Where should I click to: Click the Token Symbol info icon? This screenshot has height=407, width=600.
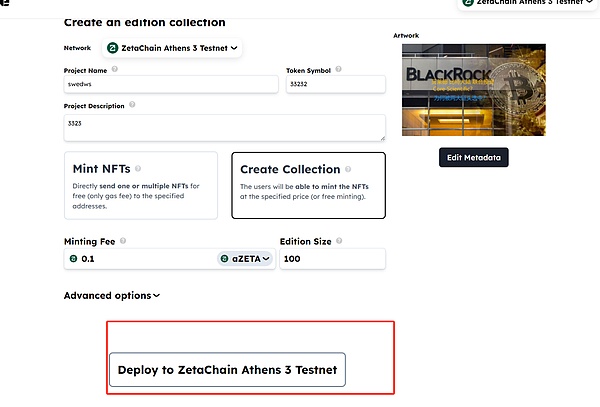coord(340,69)
